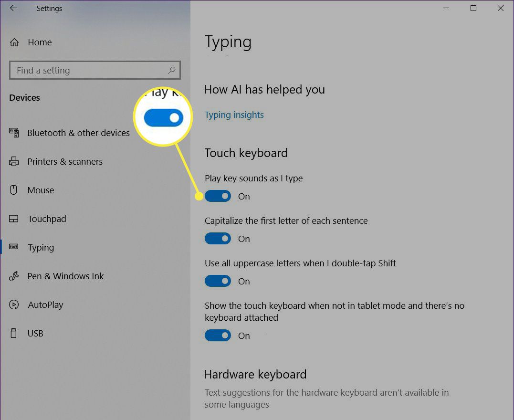Screen dimensions: 514x420
Task: Click the Home icon in sidebar
Action: 14,42
